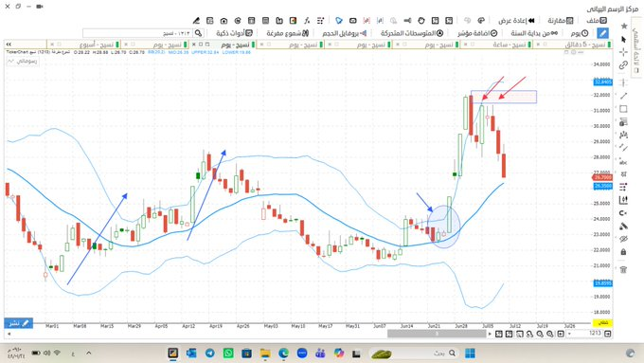Click the envelope alert icon in toolbar

click(x=353, y=21)
